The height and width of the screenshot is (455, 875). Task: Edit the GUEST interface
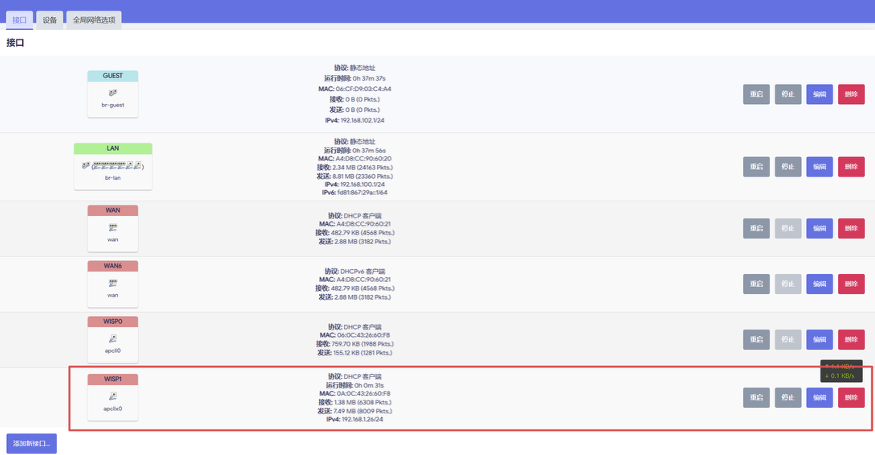pyautogui.click(x=819, y=94)
